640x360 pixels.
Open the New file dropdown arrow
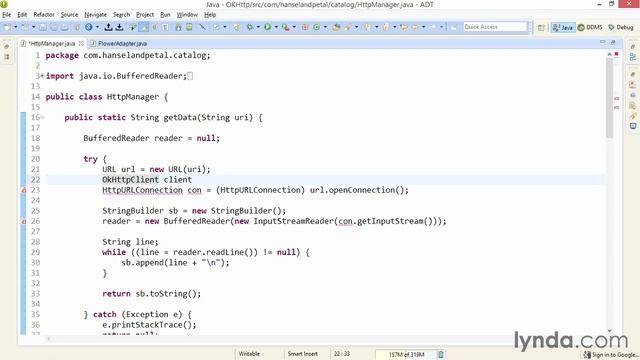16,27
